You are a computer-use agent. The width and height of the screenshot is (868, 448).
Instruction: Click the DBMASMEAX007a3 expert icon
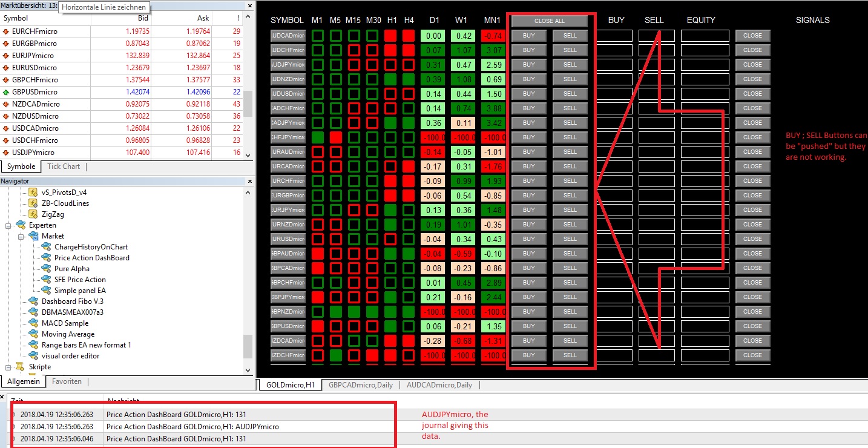point(33,312)
